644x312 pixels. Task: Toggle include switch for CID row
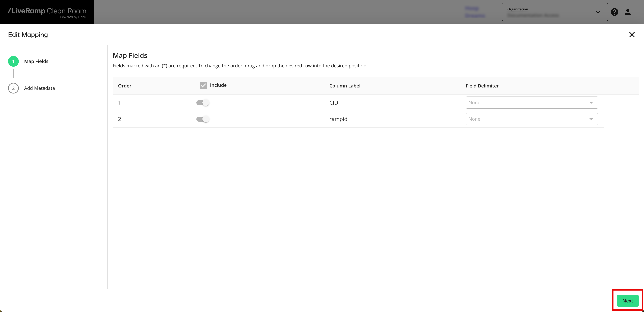203,103
